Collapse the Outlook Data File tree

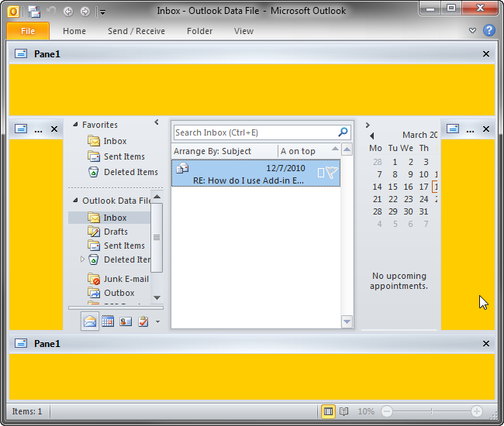75,201
